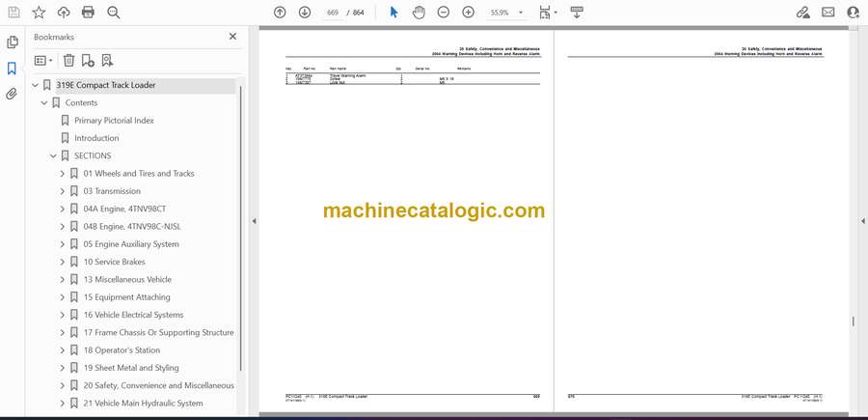Go to the previous page
This screenshot has width=868, height=420.
tap(280, 13)
